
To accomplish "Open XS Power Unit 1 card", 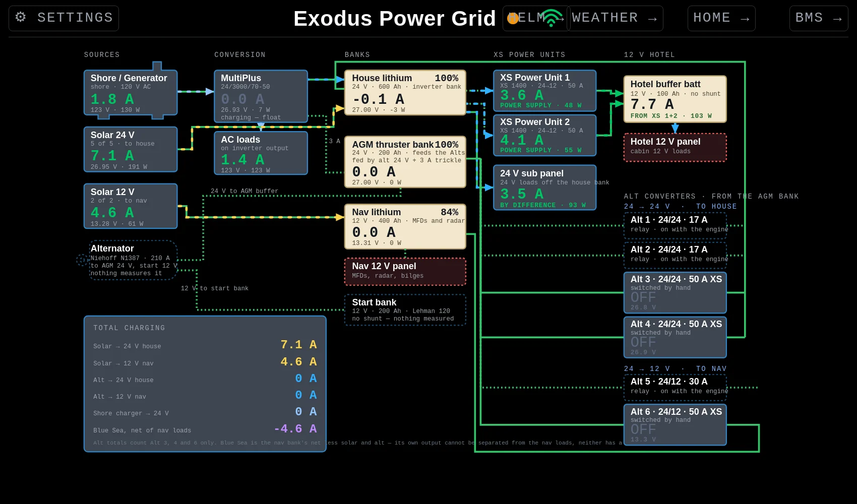I will pyautogui.click(x=545, y=91).
